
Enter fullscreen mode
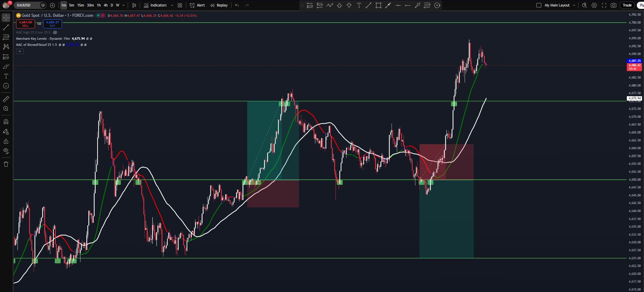(x=604, y=5)
